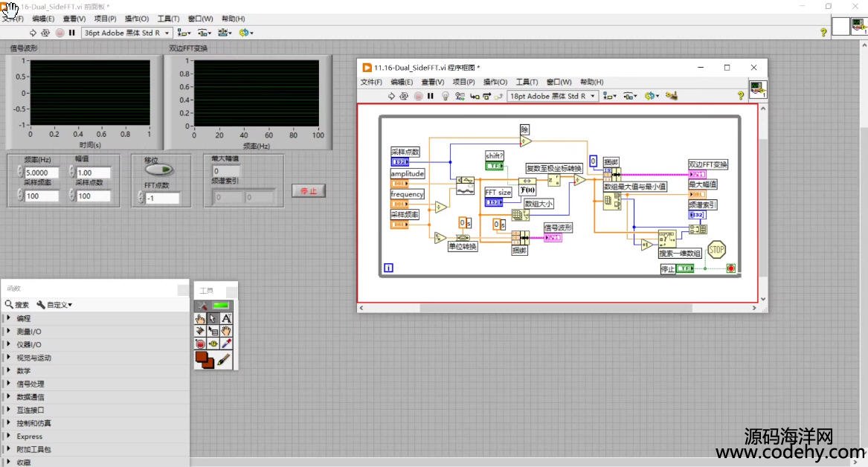The image size is (868, 467).
Task: Open Resize Objects menu on front panel
Action: click(225, 33)
